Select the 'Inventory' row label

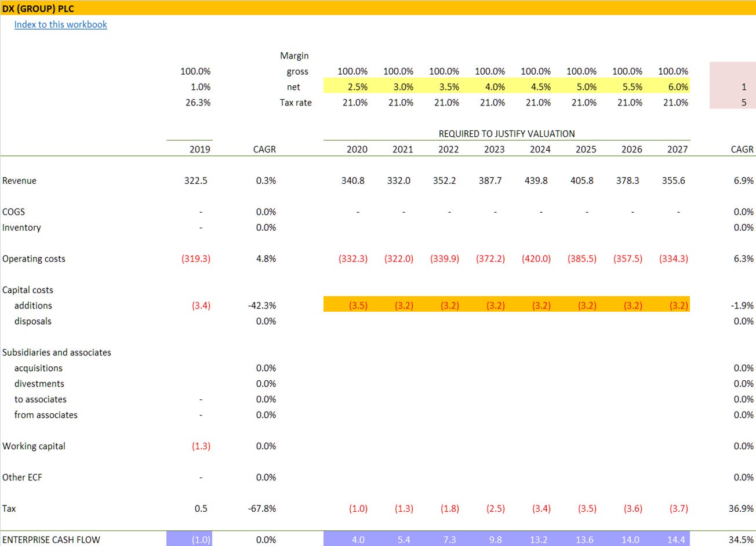[21, 228]
